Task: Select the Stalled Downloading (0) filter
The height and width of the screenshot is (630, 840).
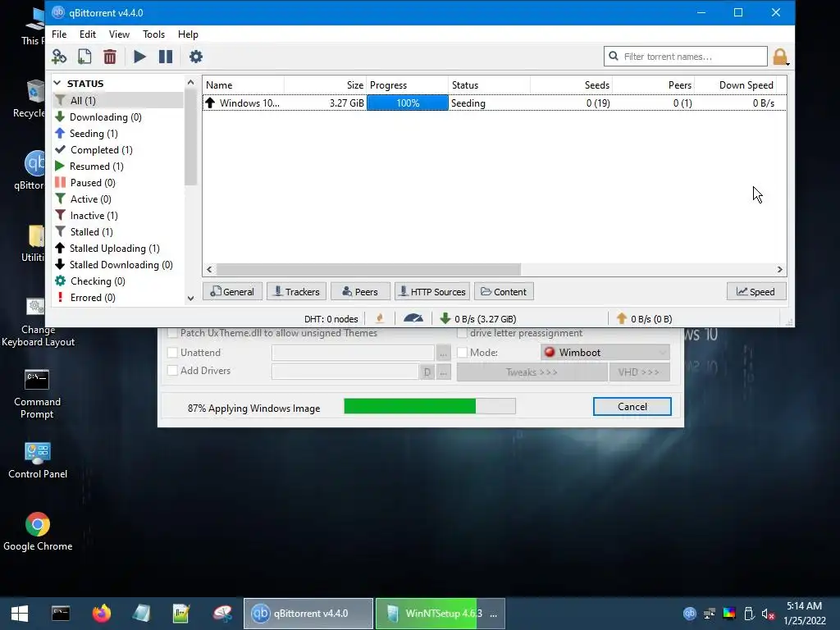Action: (118, 265)
